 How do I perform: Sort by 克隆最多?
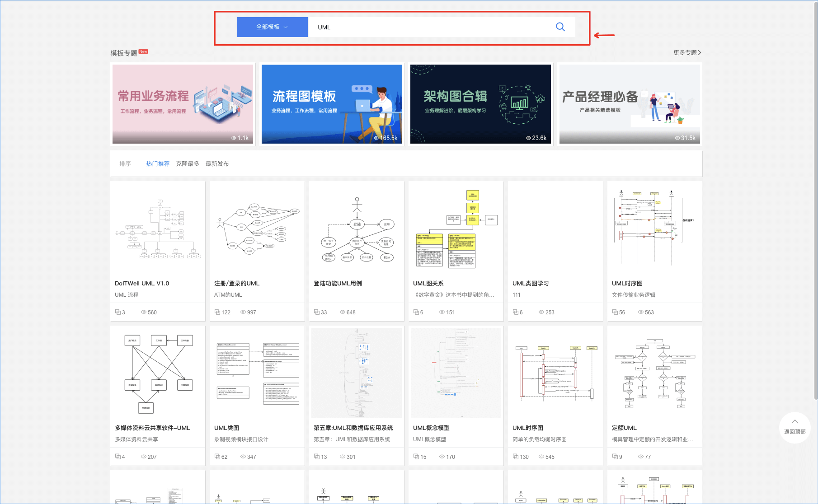tap(188, 164)
